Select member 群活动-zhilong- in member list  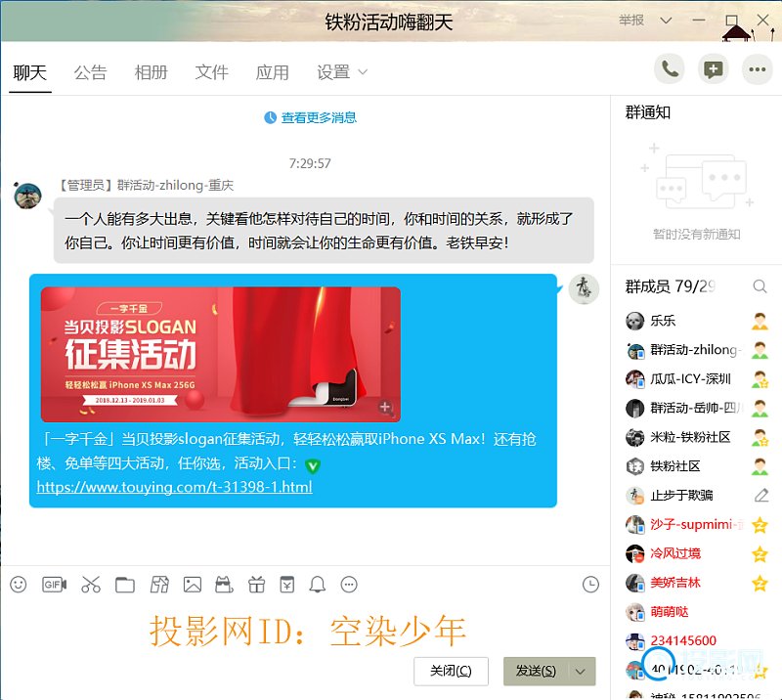696,350
